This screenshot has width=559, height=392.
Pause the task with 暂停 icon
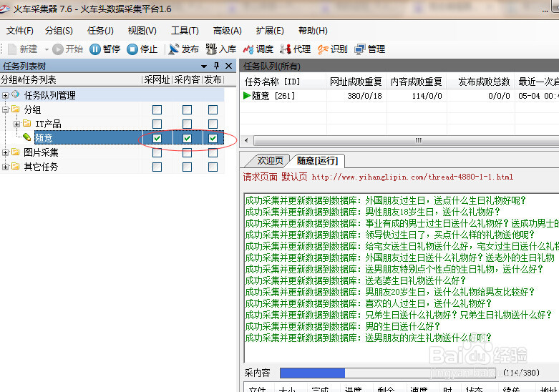pos(94,49)
